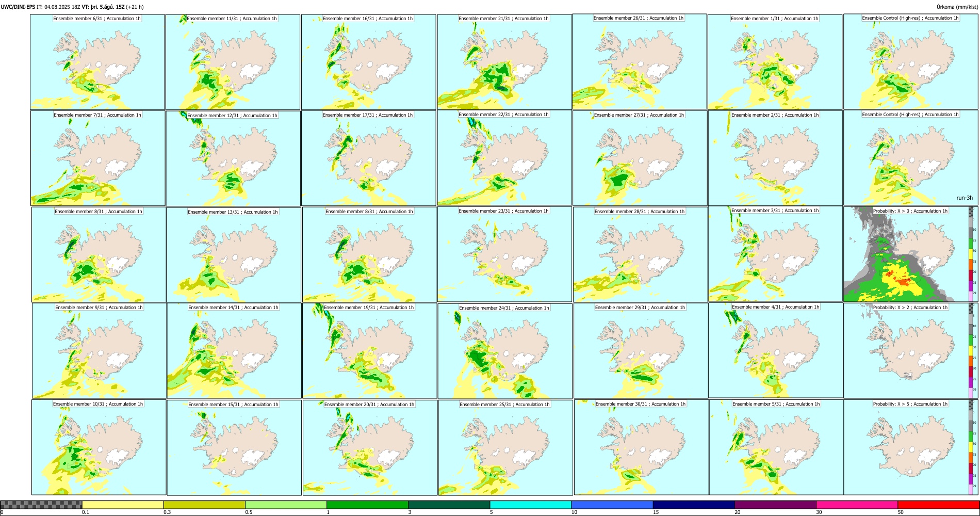
Task: View the Ensemble member 26/31 map
Action: point(640,62)
